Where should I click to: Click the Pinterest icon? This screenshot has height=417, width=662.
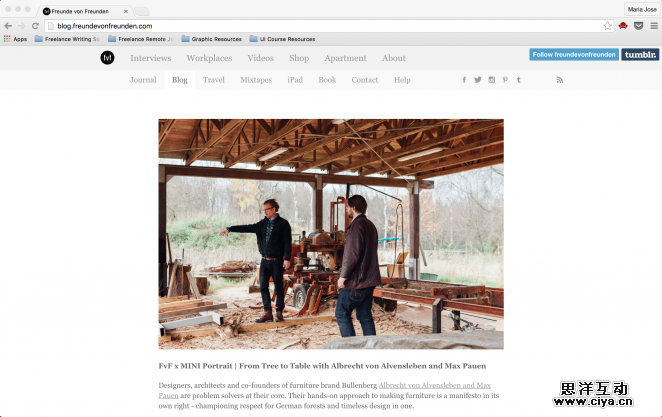click(505, 80)
